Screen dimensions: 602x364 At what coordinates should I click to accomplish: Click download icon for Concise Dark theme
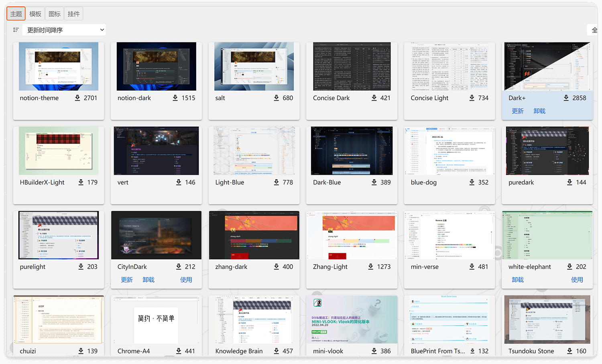coord(374,98)
